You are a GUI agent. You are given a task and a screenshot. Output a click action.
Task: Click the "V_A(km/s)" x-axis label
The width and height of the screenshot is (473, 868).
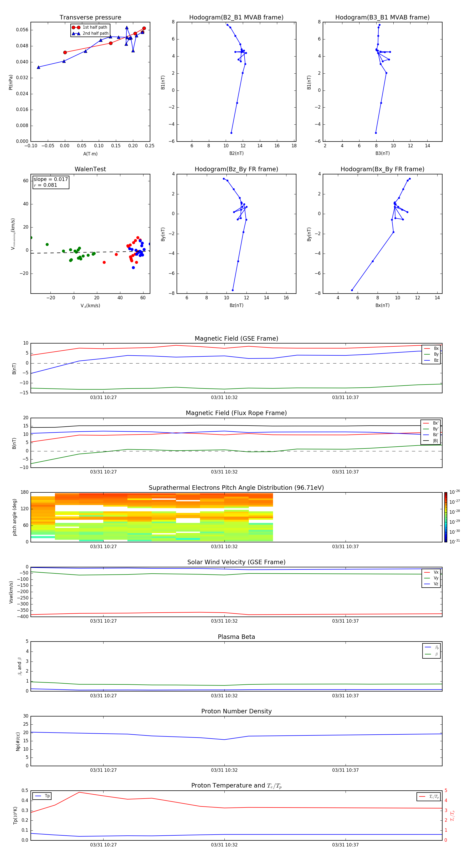click(x=90, y=306)
